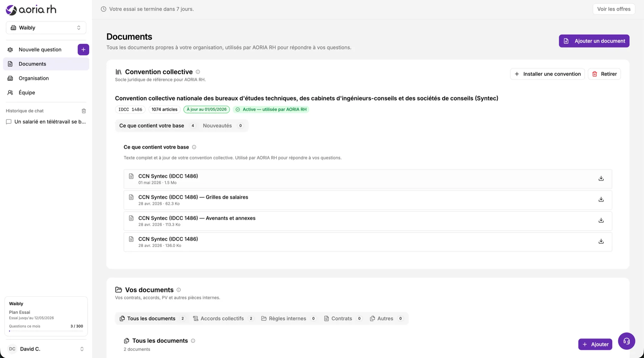The image size is (644, 358).
Task: Select Accords collectifs filter tab
Action: [x=223, y=319]
